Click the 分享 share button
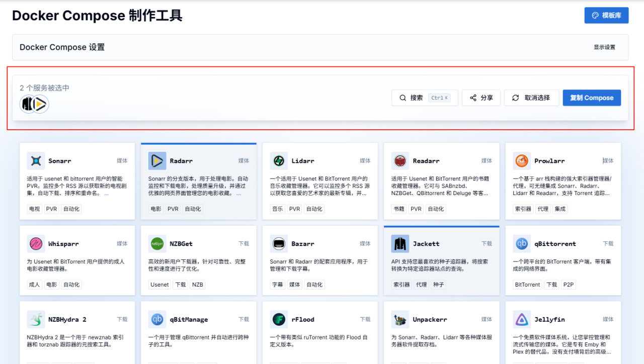Viewport: 644px width, 364px height. 481,98
